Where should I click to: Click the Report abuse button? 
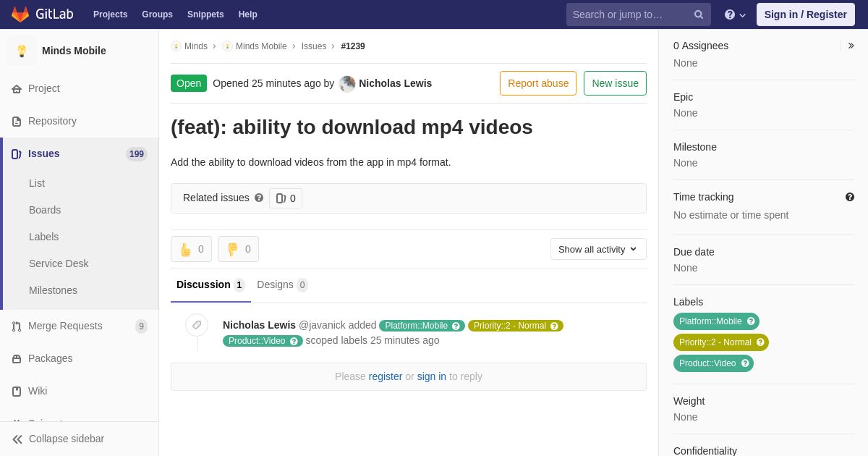(538, 83)
